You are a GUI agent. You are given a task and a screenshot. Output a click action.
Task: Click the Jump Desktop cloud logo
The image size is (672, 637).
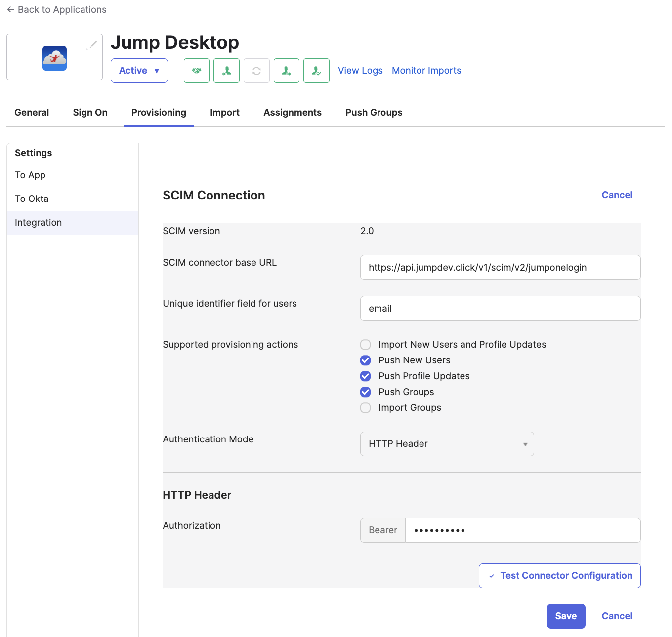tap(54, 58)
